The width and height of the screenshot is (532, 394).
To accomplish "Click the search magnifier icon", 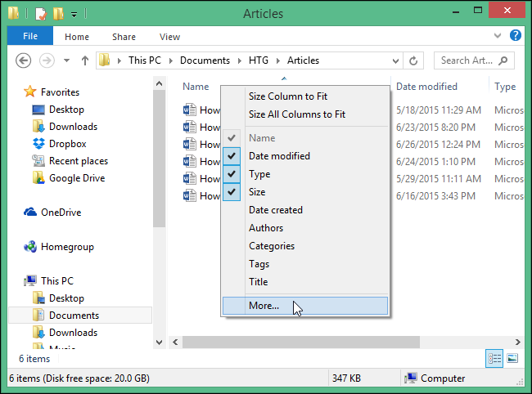I will coord(503,60).
